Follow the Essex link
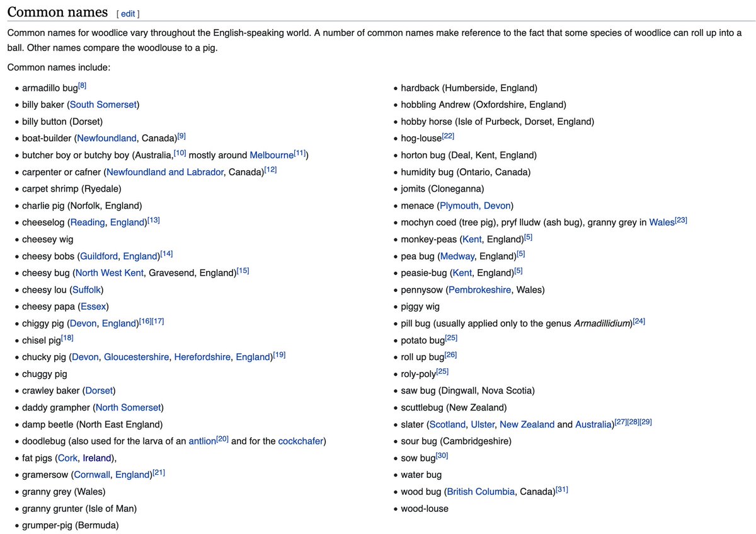Image resolution: width=756 pixels, height=534 pixels. click(x=93, y=306)
